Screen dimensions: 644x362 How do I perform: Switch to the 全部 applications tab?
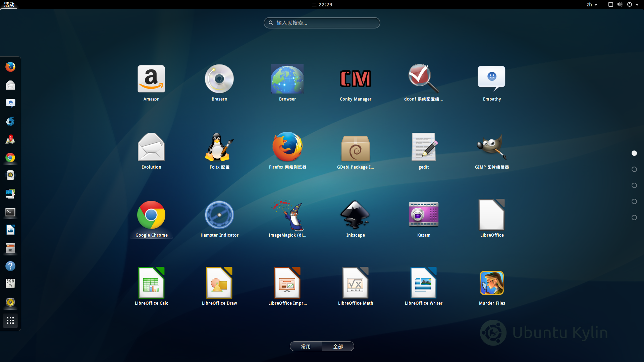(338, 346)
